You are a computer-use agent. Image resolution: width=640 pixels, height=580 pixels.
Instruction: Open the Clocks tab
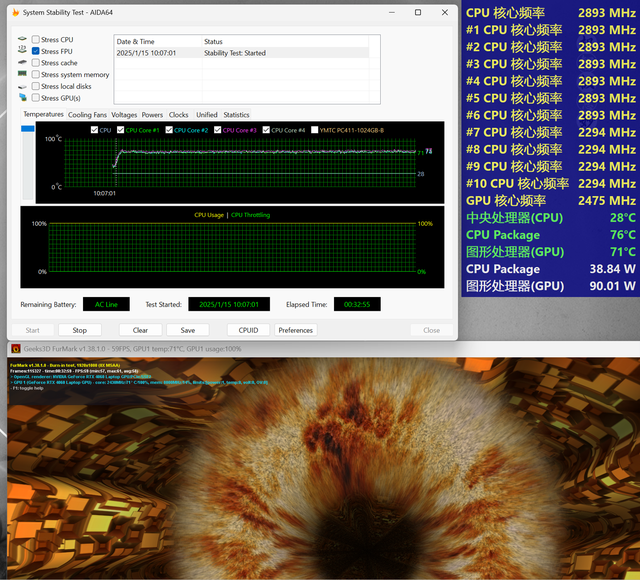[x=178, y=115]
